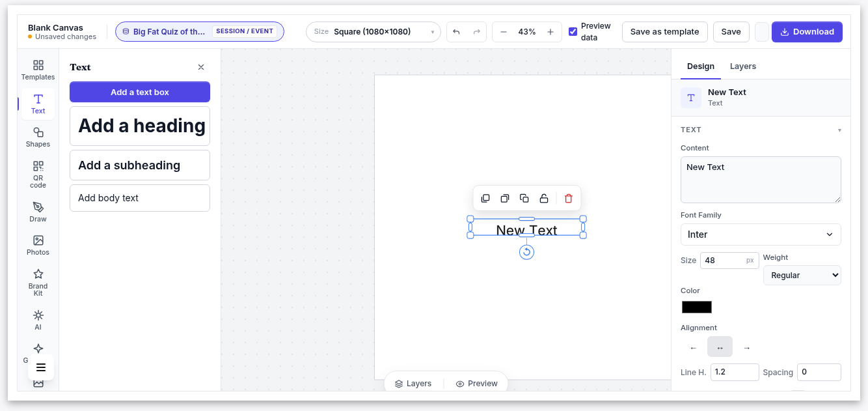Switch to the Layers tab
Viewport: 868px width, 411px height.
click(x=743, y=66)
